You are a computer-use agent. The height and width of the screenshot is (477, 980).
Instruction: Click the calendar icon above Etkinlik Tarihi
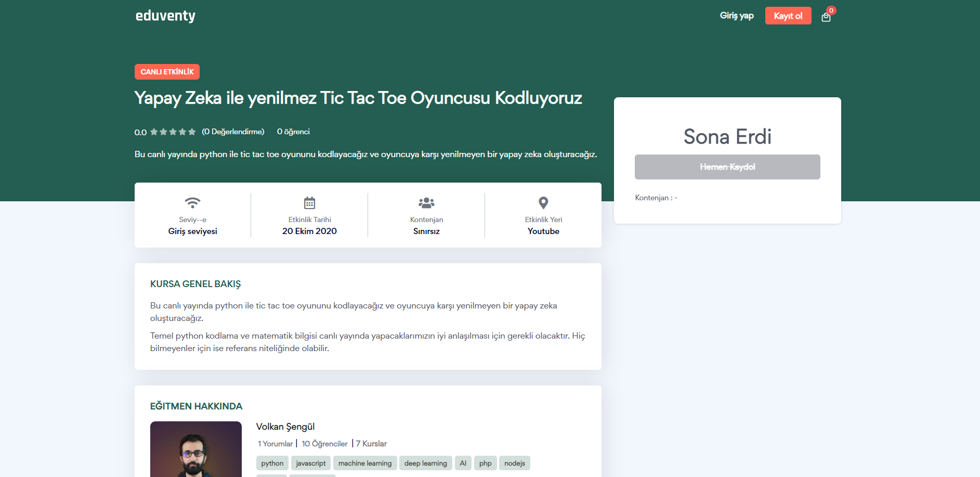pyautogui.click(x=309, y=202)
